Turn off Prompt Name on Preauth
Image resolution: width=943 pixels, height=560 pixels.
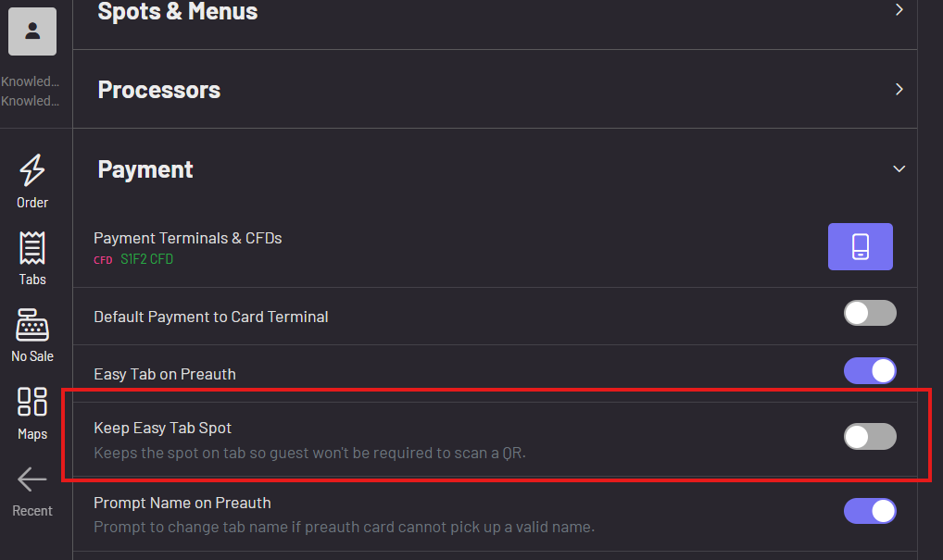click(870, 511)
